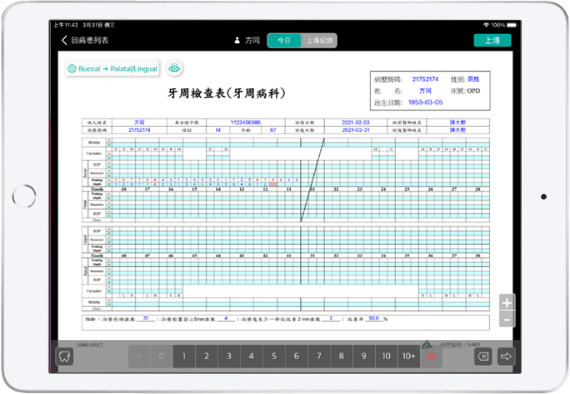
Task: Tap the 10+ keypad key
Action: click(x=409, y=356)
